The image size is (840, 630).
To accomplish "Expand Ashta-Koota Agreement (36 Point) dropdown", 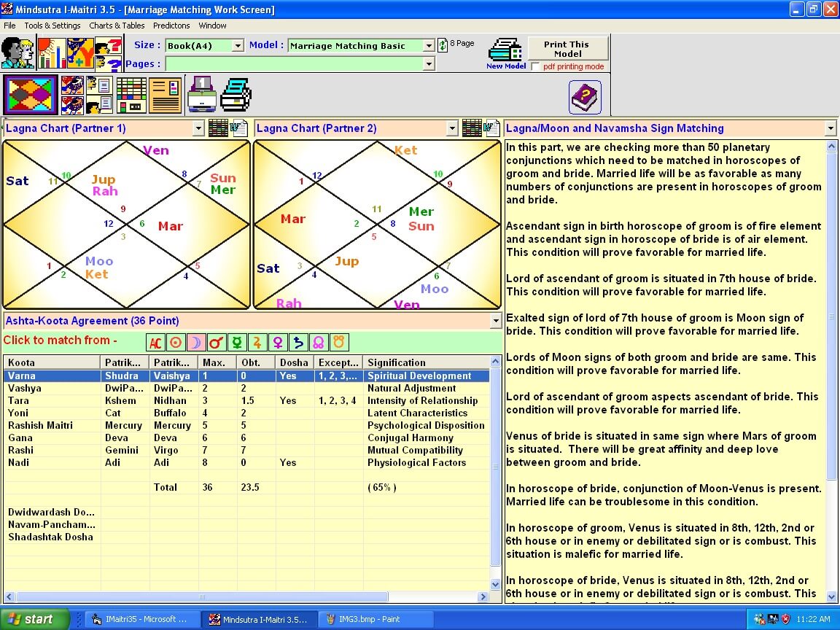I will [496, 321].
